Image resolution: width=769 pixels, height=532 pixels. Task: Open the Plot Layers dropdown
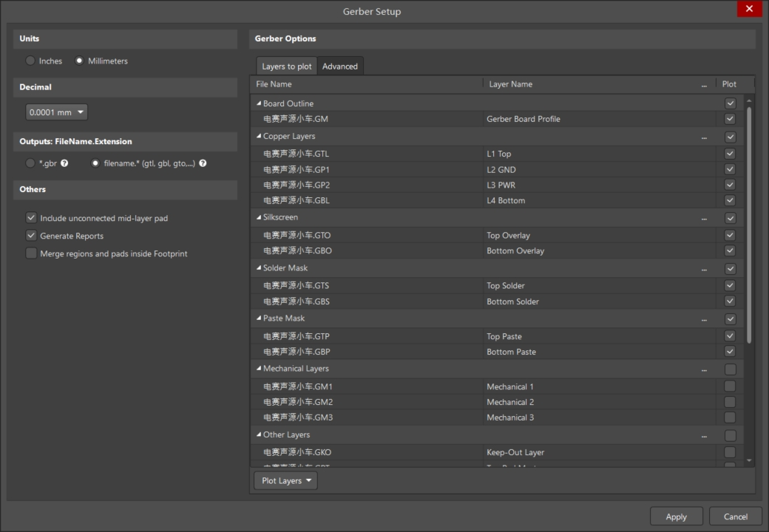coord(285,480)
